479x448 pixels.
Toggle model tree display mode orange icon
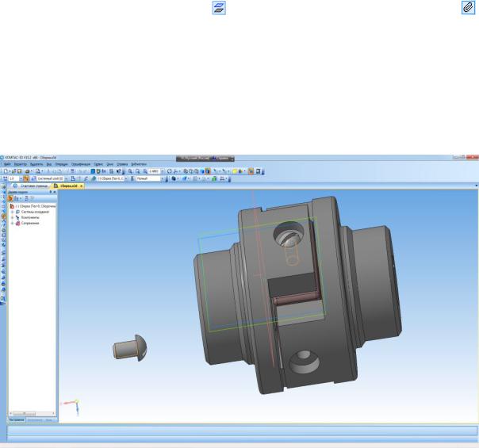pos(10,198)
